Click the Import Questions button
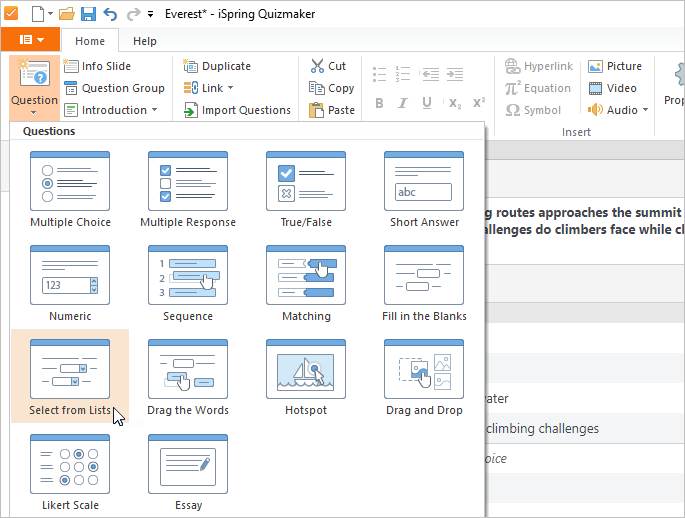685x518 pixels. coord(237,110)
